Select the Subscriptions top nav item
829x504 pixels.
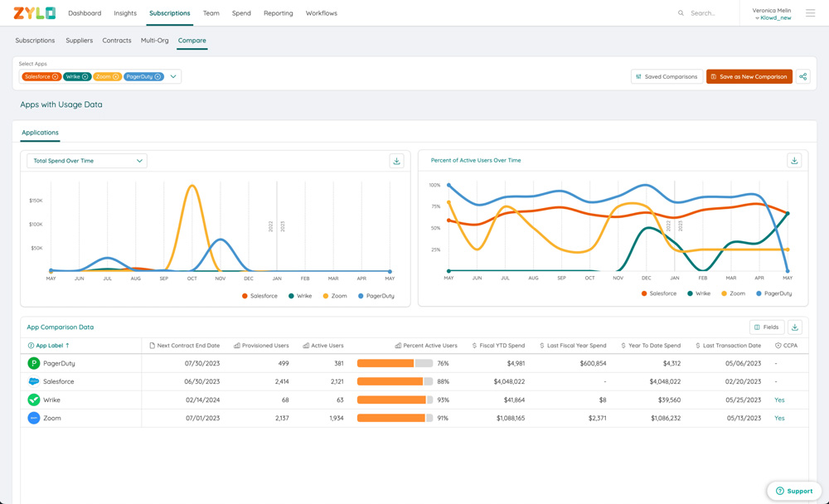[x=170, y=13]
